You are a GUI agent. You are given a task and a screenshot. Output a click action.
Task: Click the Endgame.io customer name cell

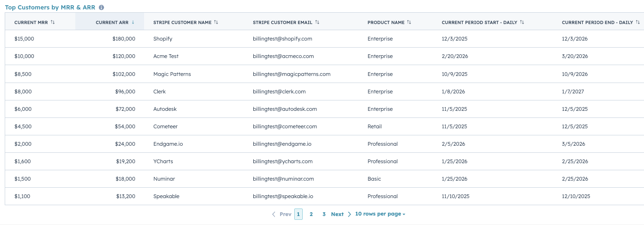tap(168, 144)
